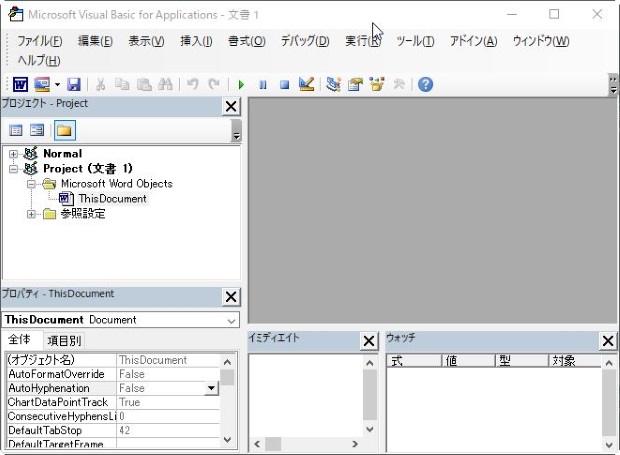Viewport: 620px width, 455px height.
Task: Click the Watch window 式 column header
Action: [414, 361]
